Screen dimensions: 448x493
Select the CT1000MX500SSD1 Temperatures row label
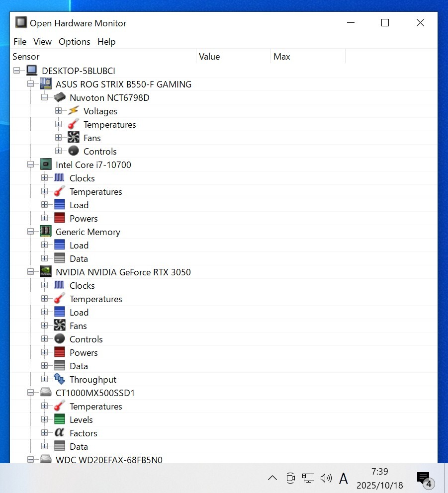click(x=96, y=406)
